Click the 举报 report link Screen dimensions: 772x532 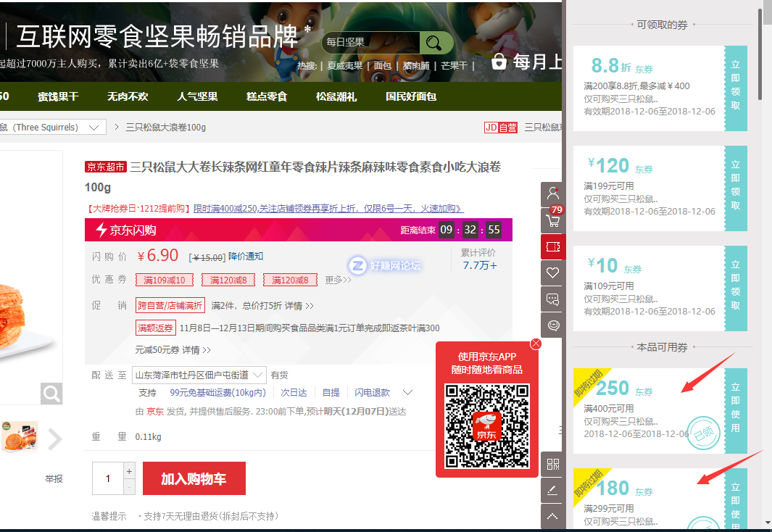54,479
